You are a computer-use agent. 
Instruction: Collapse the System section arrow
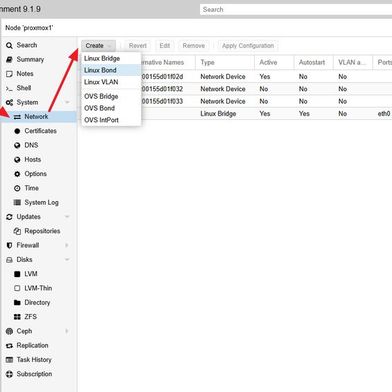[x=67, y=102]
